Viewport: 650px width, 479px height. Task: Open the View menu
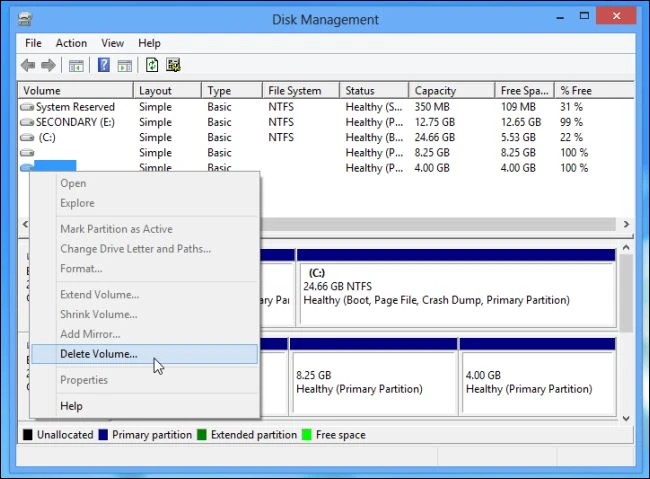pyautogui.click(x=112, y=43)
